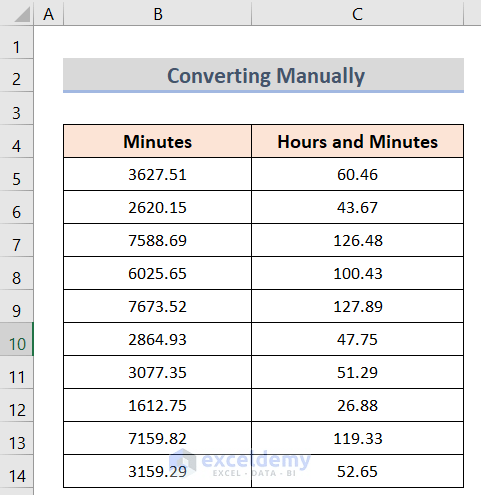This screenshot has height=495, width=481.
Task: Select row 11 header
Action: click(16, 372)
